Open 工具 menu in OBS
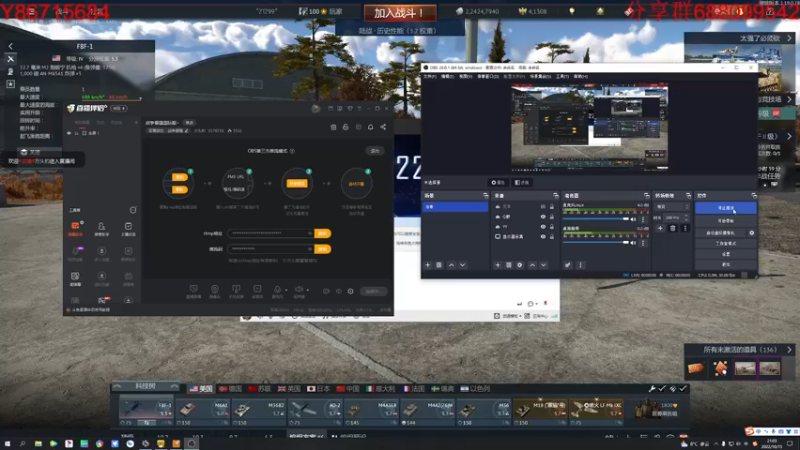 562,77
